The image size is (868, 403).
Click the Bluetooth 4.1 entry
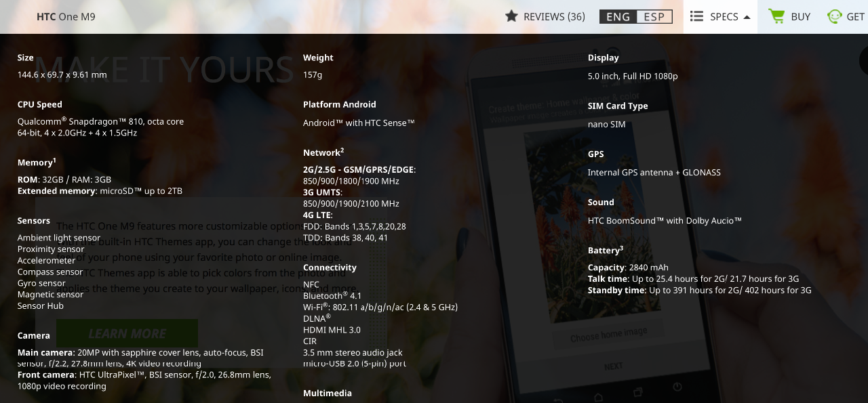click(x=332, y=295)
